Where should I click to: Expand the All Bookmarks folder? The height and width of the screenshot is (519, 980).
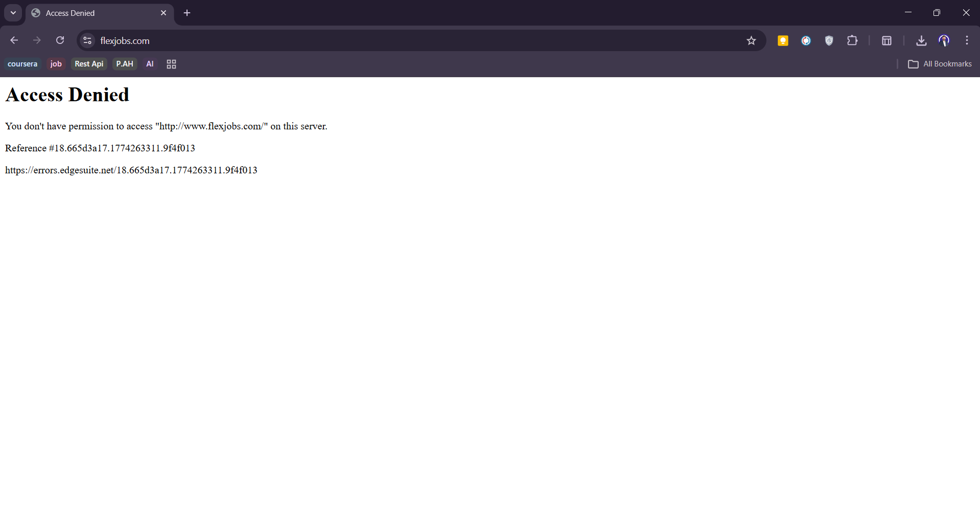coord(940,64)
